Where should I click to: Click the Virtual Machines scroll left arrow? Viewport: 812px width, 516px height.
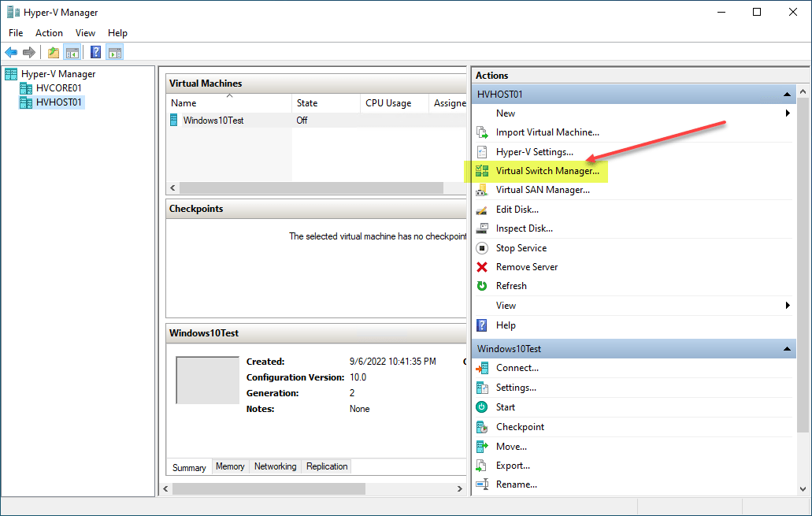coord(173,187)
